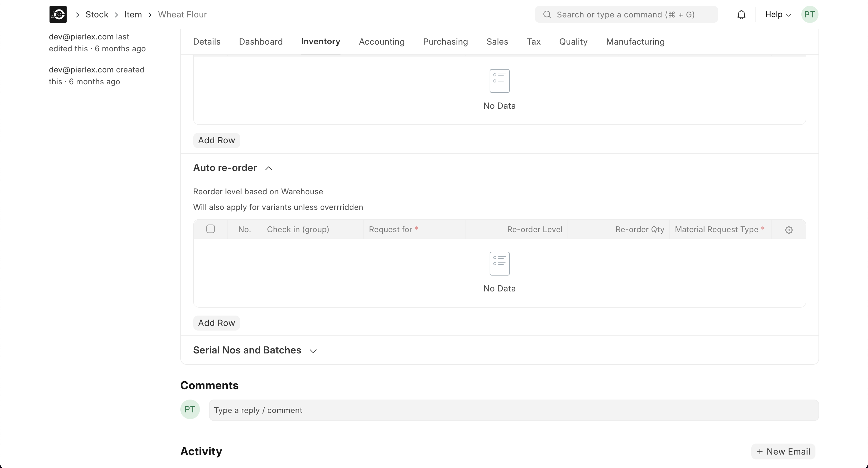
Task: Add Row in Auto re-order table
Action: (216, 323)
